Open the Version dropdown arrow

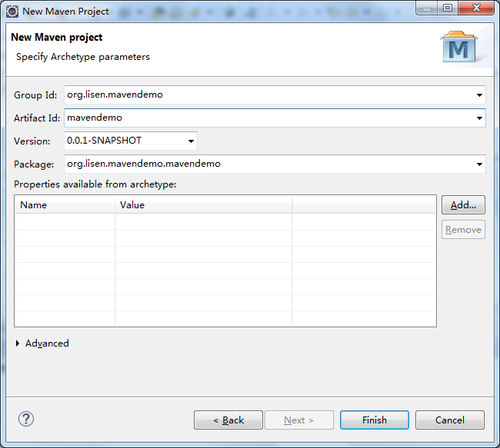tap(191, 141)
